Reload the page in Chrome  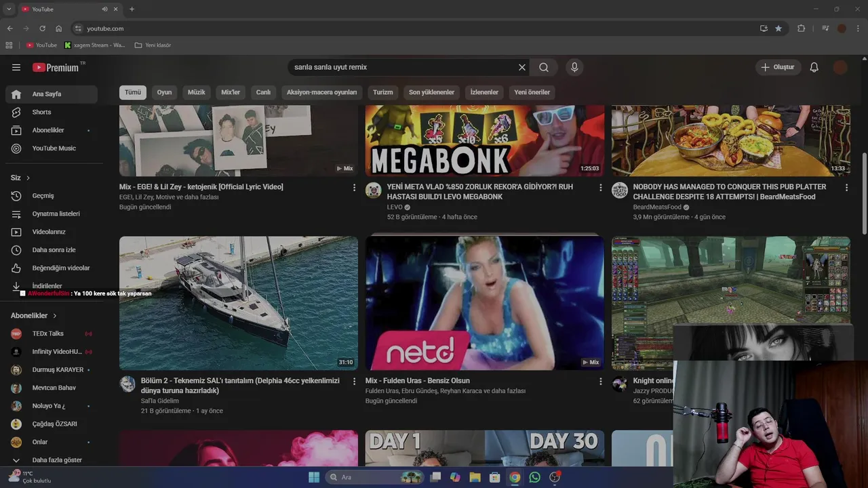click(42, 28)
